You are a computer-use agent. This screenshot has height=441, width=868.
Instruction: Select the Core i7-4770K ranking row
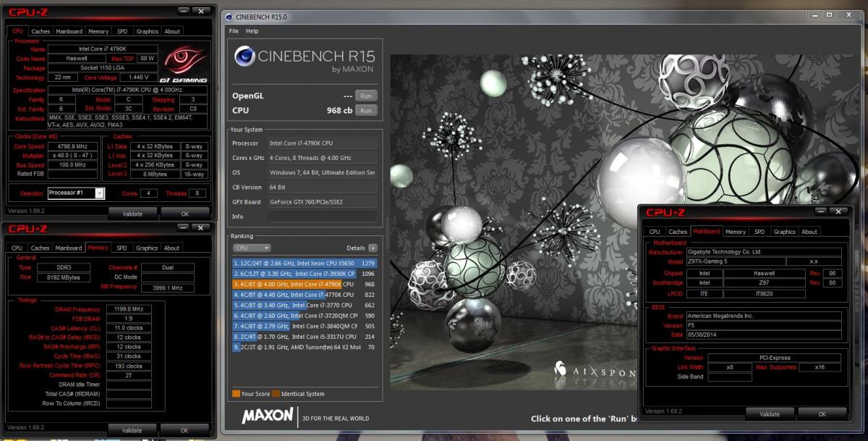pos(305,295)
